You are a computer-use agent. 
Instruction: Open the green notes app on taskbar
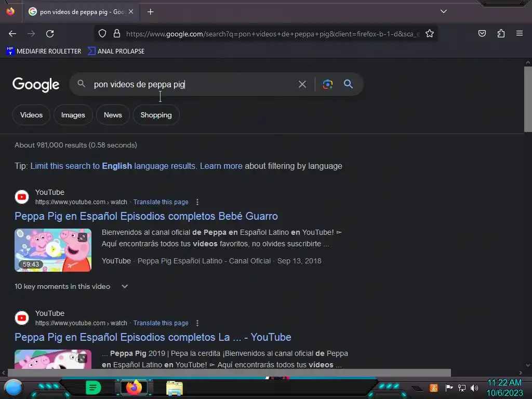[93, 388]
